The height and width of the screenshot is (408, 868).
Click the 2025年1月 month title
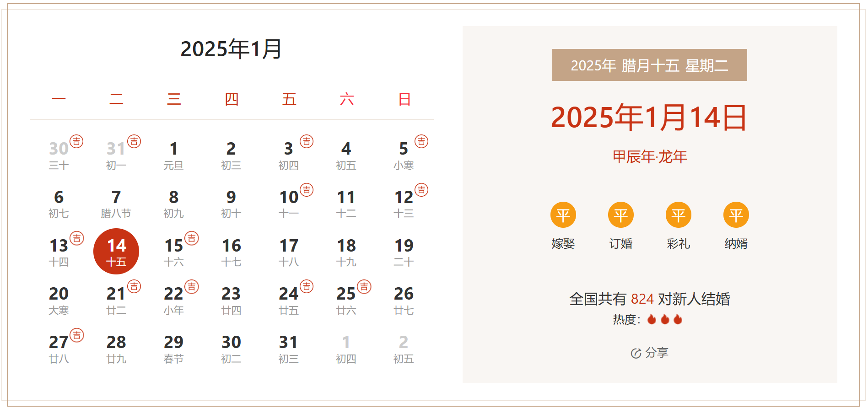[x=231, y=49]
